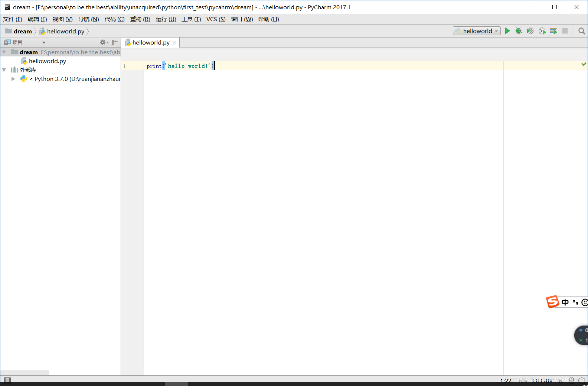Open the helloworld run configuration dropdown

pos(477,31)
